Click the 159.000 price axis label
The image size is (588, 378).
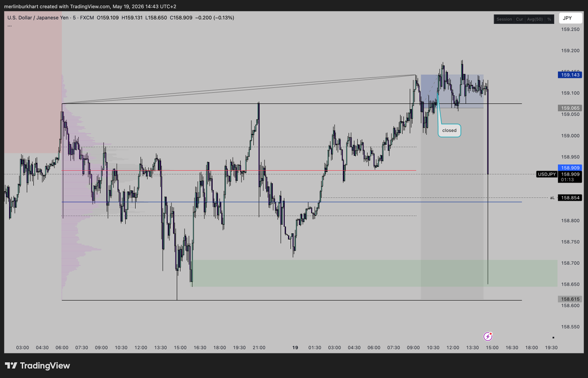(569, 136)
